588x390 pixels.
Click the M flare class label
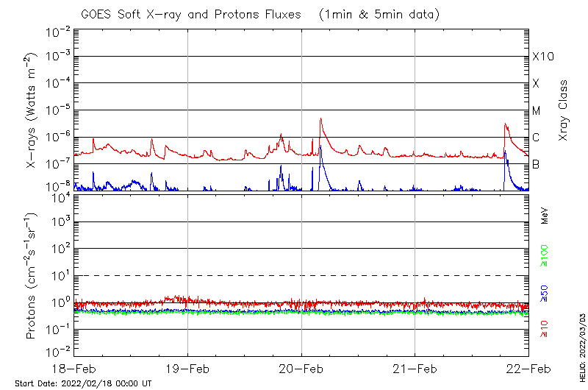tap(537, 110)
